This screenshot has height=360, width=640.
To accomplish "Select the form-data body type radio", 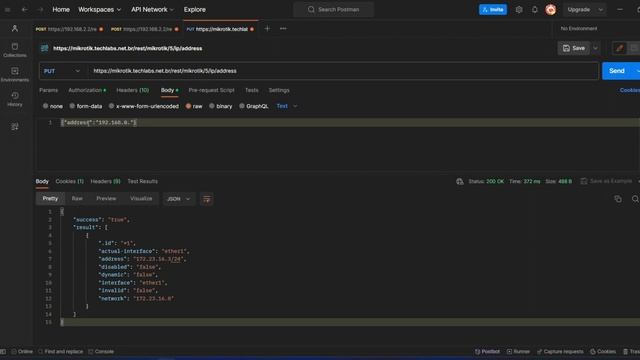I will click(72, 106).
